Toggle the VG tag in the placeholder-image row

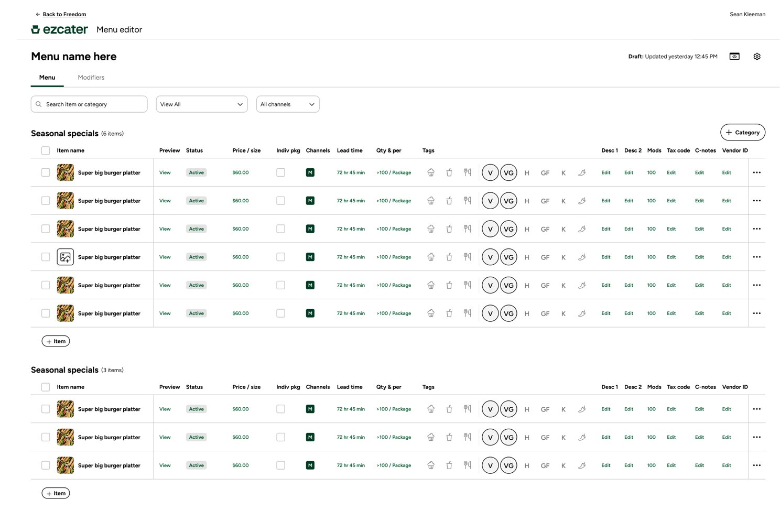508,257
